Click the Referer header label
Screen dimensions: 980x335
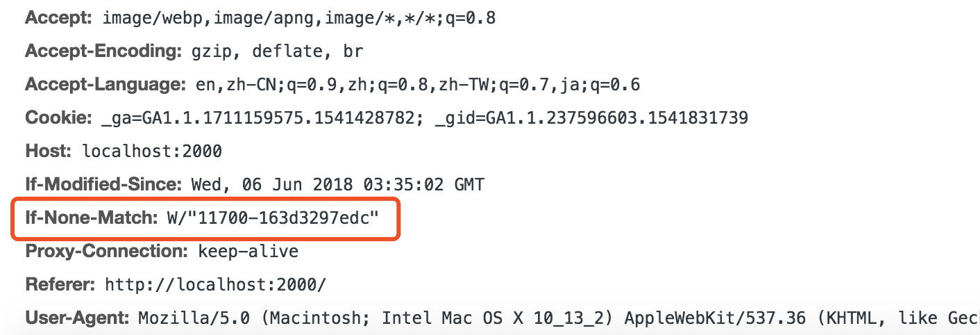[60, 284]
